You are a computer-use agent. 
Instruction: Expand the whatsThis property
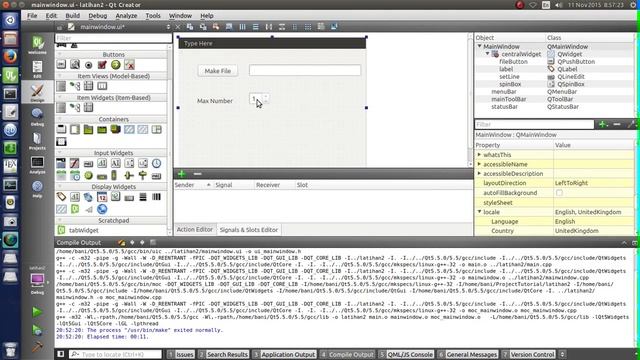(479, 155)
